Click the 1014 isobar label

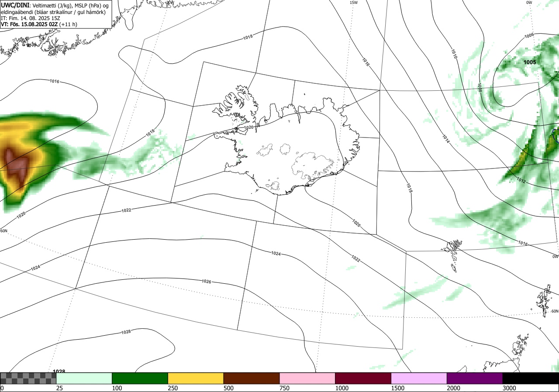445,139
